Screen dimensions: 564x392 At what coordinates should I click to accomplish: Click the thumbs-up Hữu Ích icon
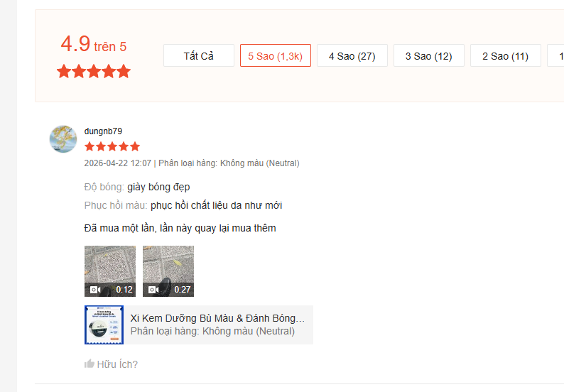(90, 364)
